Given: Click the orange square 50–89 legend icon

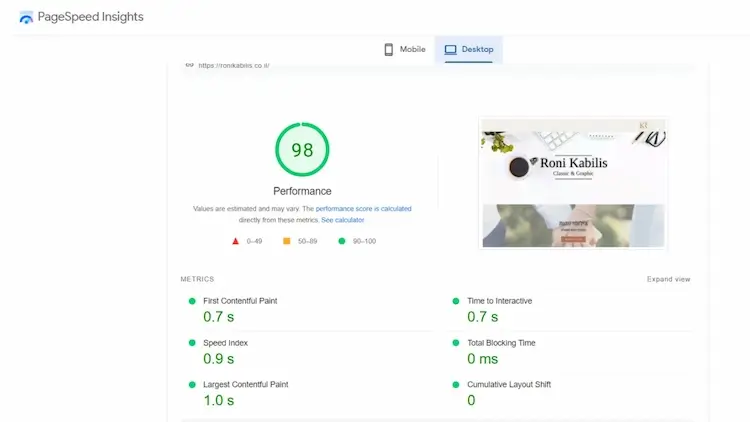Looking at the screenshot, I should [x=287, y=241].
